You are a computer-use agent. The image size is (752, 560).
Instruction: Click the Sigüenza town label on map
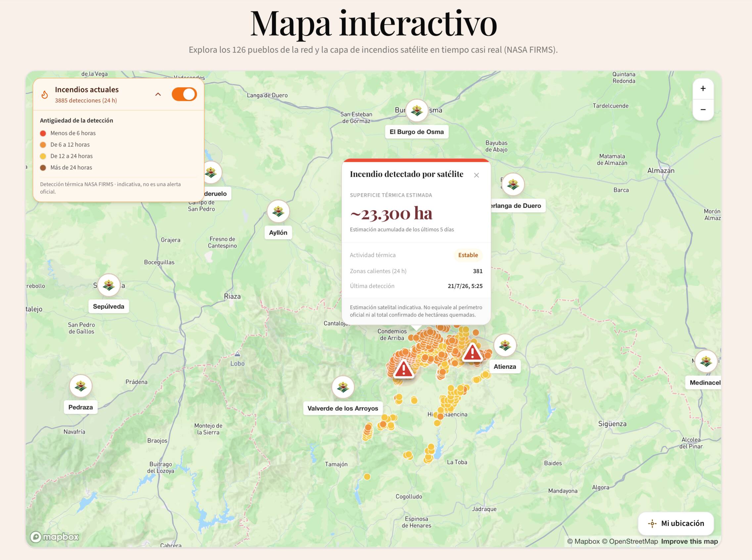coord(612,424)
